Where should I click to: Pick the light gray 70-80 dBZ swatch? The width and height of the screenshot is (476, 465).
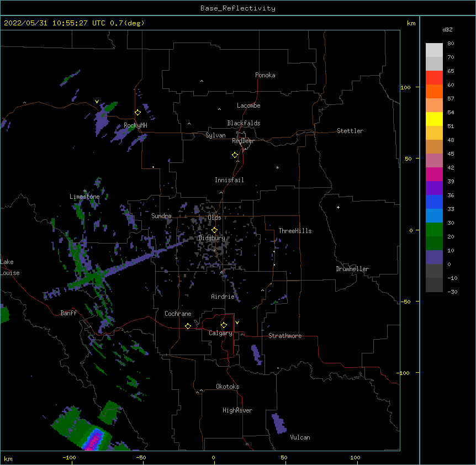pos(434,50)
